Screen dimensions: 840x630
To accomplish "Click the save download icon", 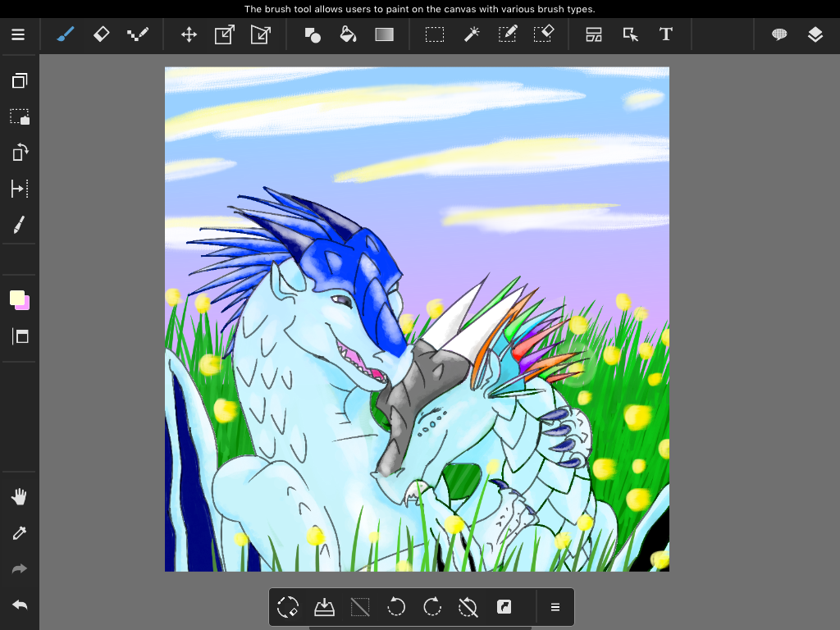I will click(324, 607).
